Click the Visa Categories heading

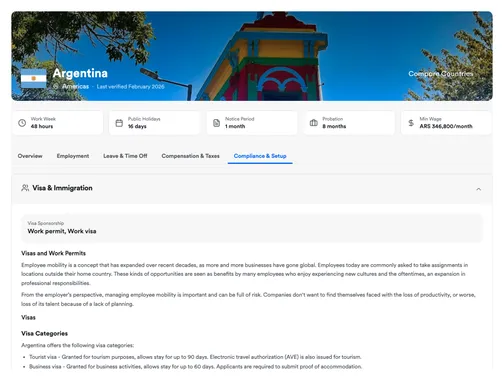(x=44, y=334)
